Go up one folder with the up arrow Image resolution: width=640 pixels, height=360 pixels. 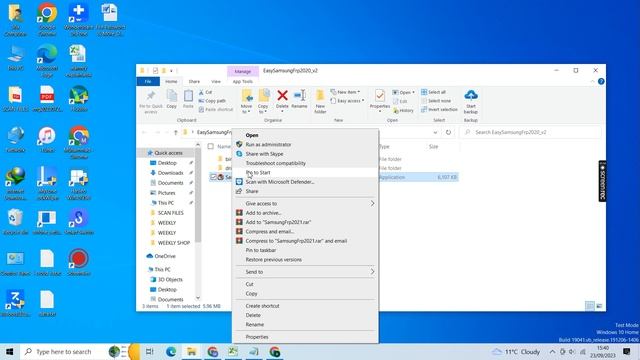point(176,132)
